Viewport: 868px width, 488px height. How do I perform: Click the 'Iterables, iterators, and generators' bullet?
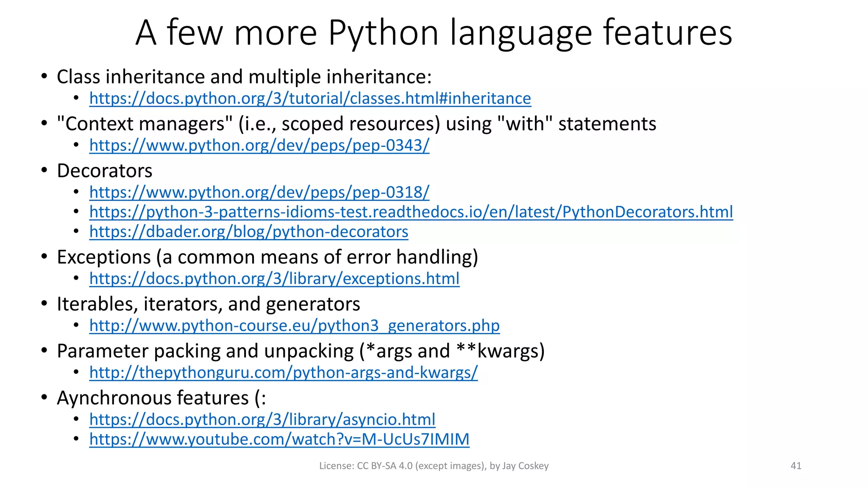[208, 304]
